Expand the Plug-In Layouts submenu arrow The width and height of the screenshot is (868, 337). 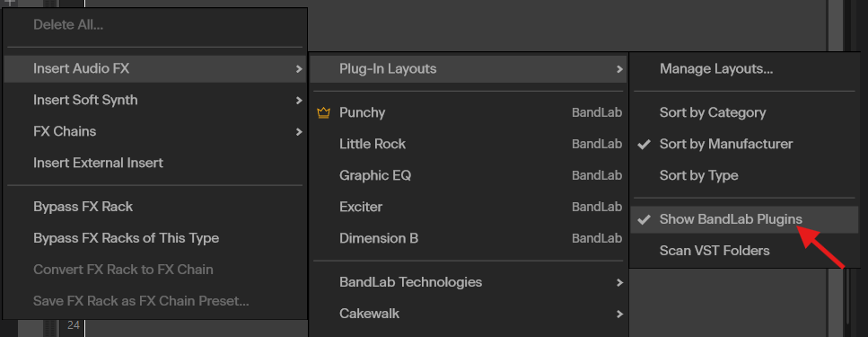(x=618, y=69)
